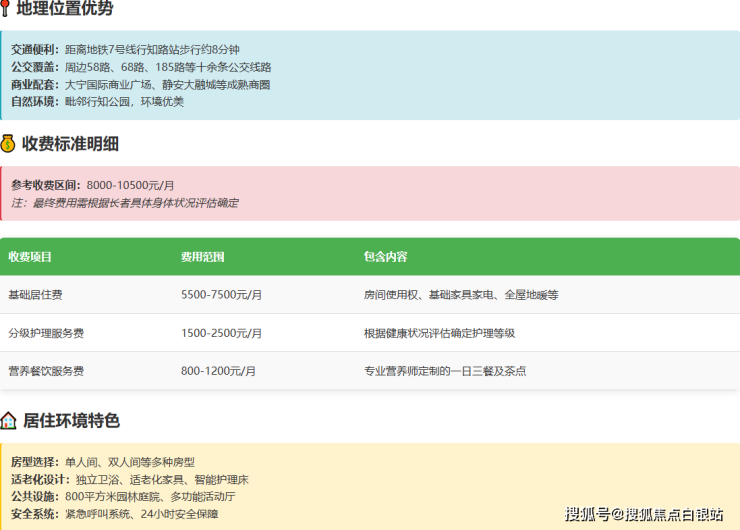Click the 费用范围 table column header
Viewport: 740px width, 530px height.
pyautogui.click(x=202, y=257)
